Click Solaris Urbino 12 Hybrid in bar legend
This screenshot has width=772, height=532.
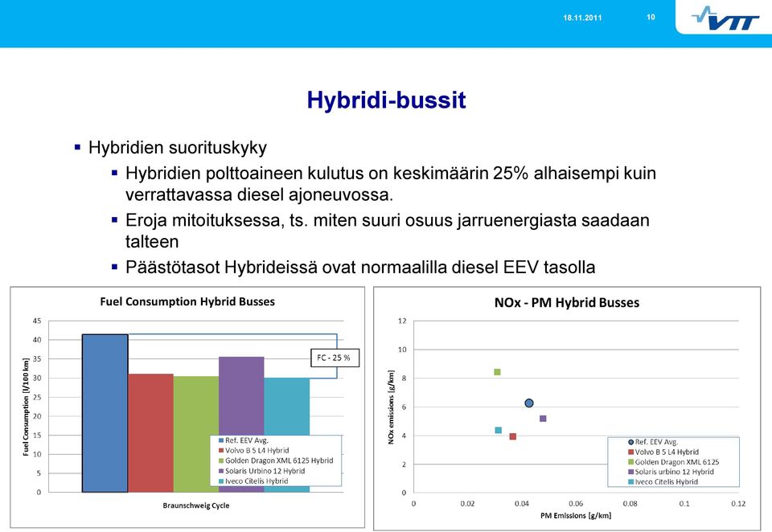(261, 471)
